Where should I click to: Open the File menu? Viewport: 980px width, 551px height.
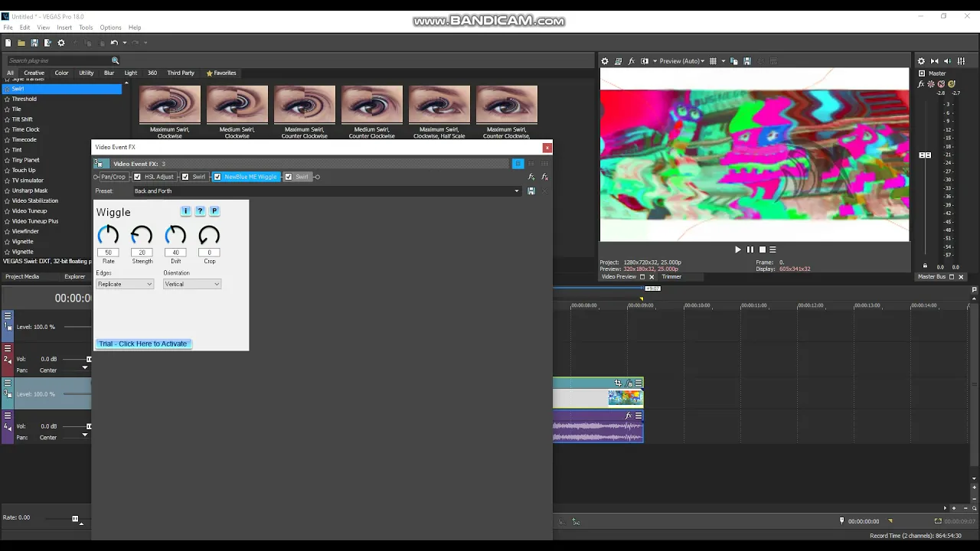pyautogui.click(x=8, y=28)
